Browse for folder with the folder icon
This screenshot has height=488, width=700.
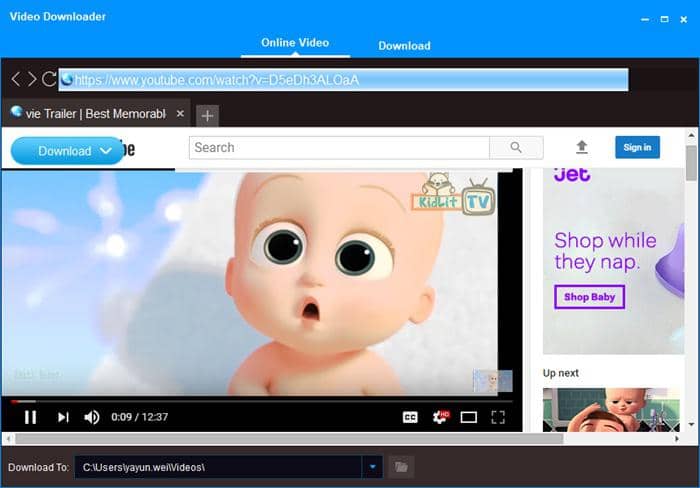pyautogui.click(x=401, y=467)
